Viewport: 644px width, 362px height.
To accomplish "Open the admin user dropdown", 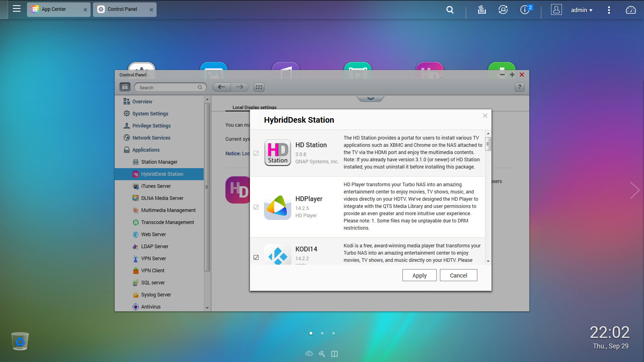I will (582, 10).
